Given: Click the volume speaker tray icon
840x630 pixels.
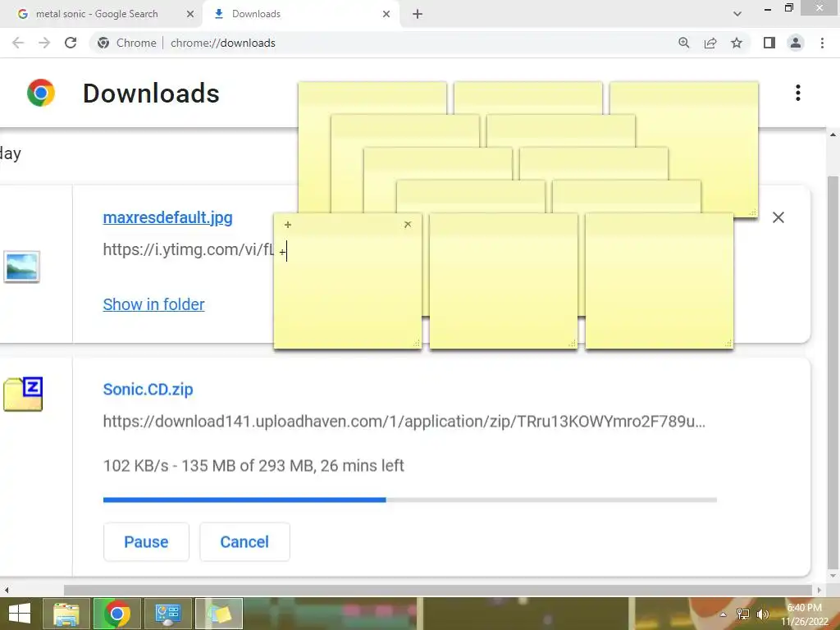Looking at the screenshot, I should pyautogui.click(x=762, y=614).
